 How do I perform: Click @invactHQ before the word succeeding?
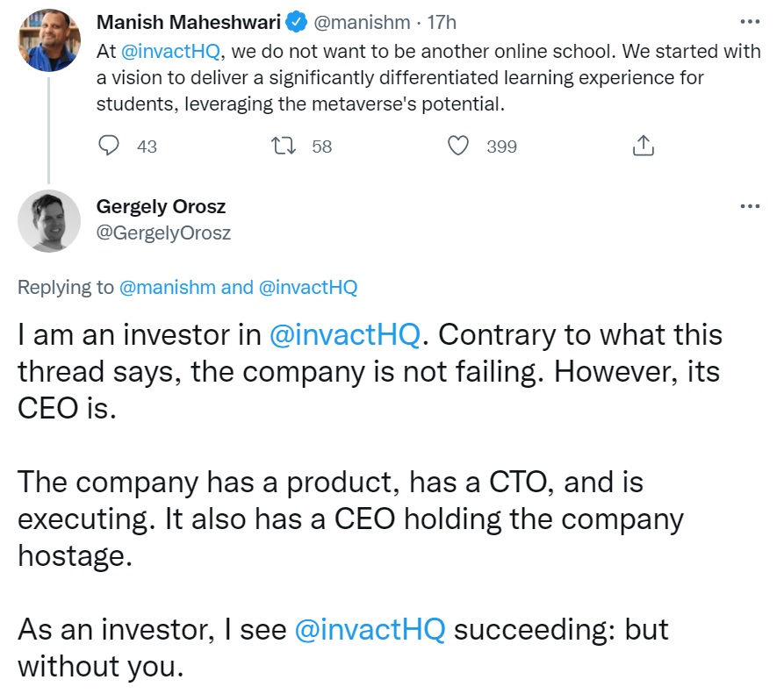click(371, 630)
